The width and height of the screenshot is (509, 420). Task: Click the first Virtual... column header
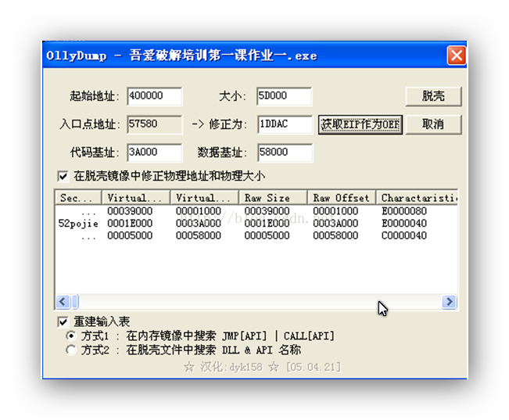point(136,198)
